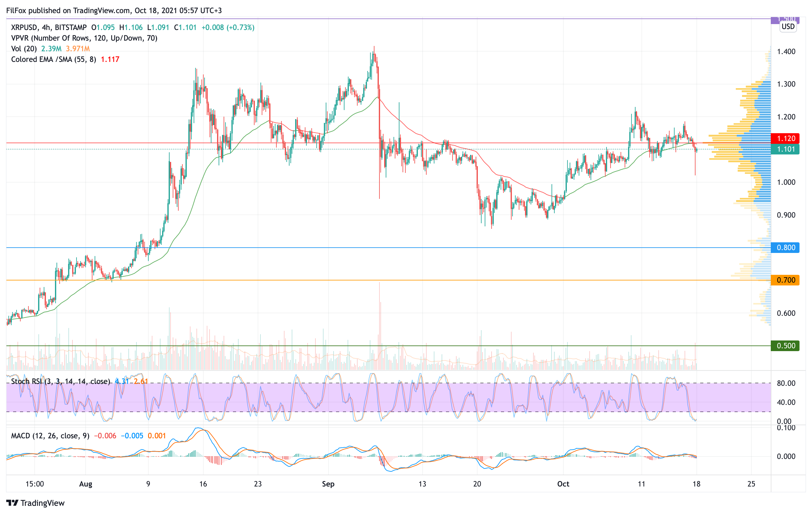Click the USD currency button
This screenshot has height=514, width=812.
tap(788, 27)
